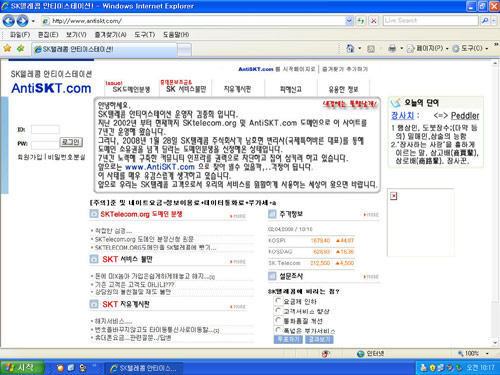Click the Home page icon

[x=350, y=49]
